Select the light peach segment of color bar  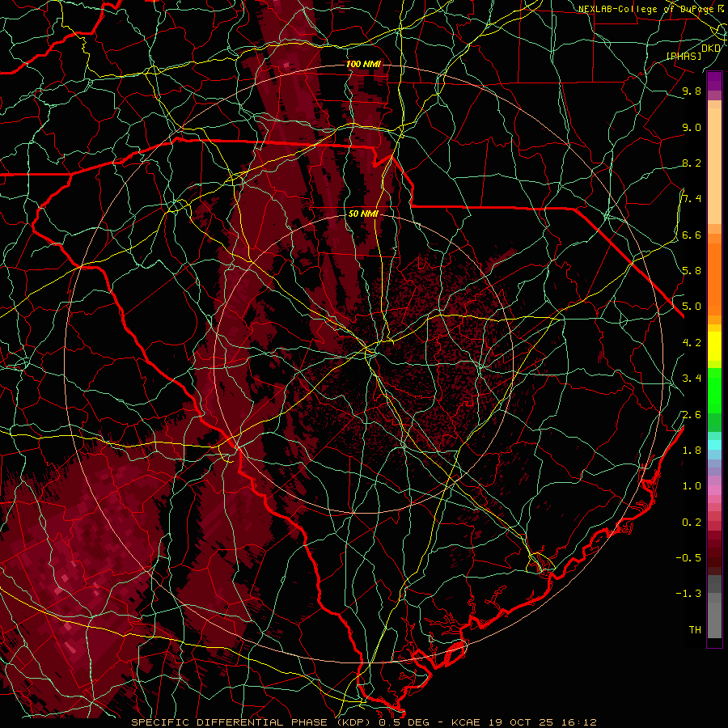click(714, 167)
